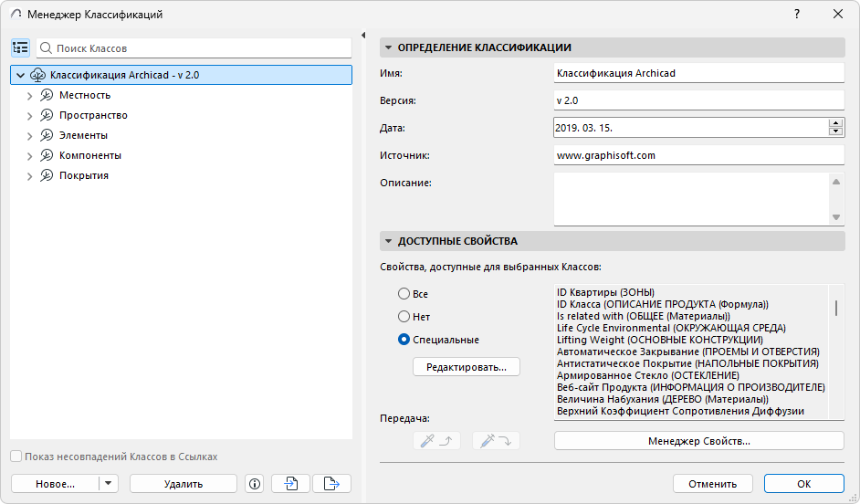Collapse the left panel with the splitter arrow
860x504 pixels.
(x=363, y=35)
